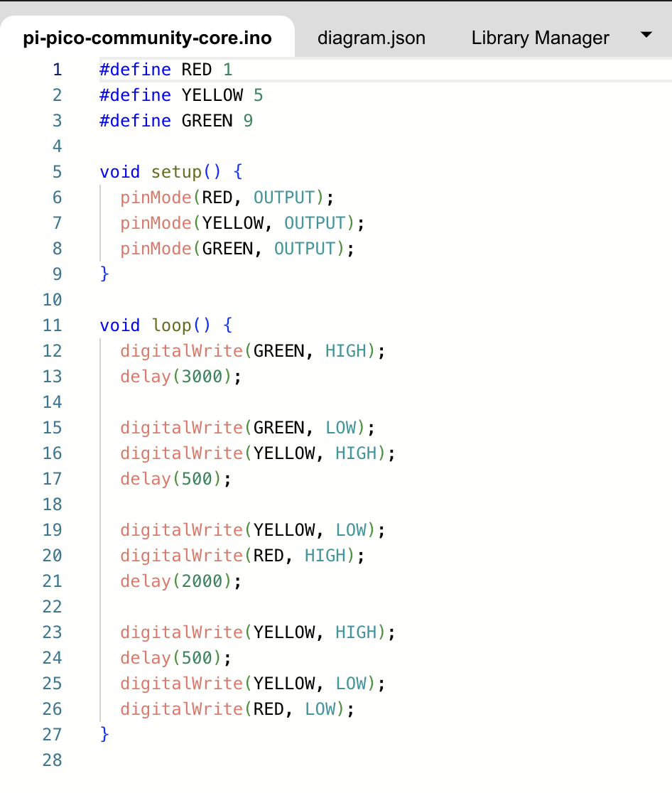Image resolution: width=672 pixels, height=793 pixels.
Task: Click line number 1 in the gutter
Action: [x=57, y=70]
